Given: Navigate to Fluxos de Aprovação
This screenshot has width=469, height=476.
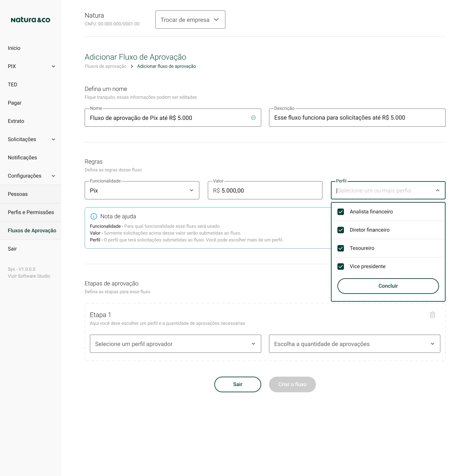Looking at the screenshot, I should 32,230.
